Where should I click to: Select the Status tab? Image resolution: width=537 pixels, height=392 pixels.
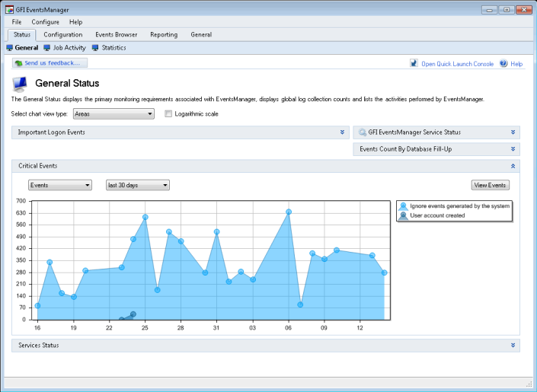pyautogui.click(x=22, y=35)
